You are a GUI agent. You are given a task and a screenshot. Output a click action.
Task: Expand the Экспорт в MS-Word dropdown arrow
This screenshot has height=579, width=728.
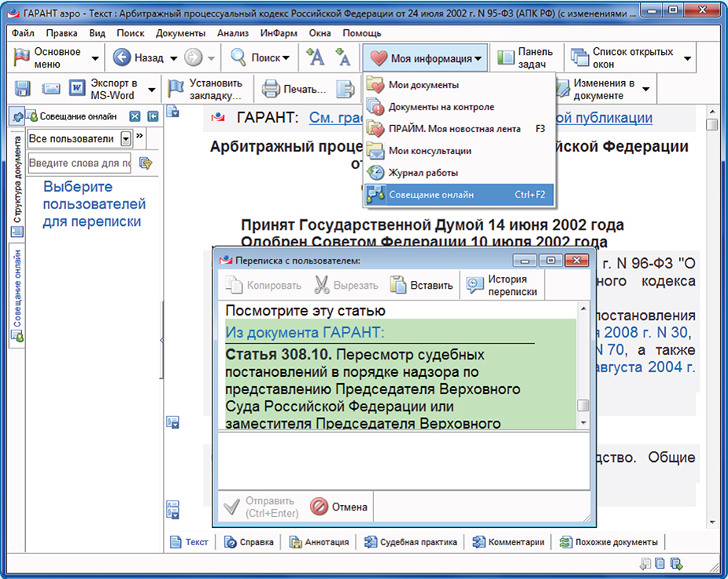coord(151,90)
